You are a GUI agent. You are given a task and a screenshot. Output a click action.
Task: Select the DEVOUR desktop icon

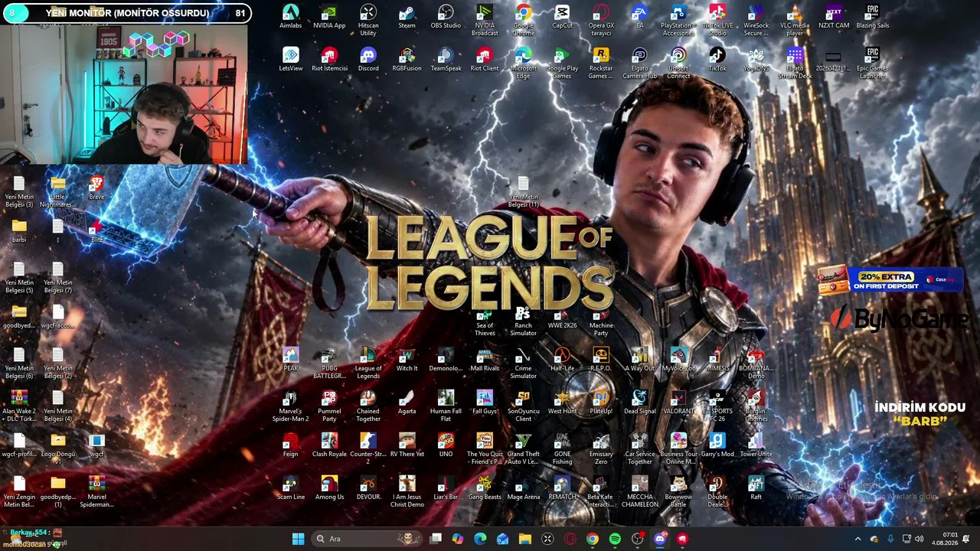368,488
